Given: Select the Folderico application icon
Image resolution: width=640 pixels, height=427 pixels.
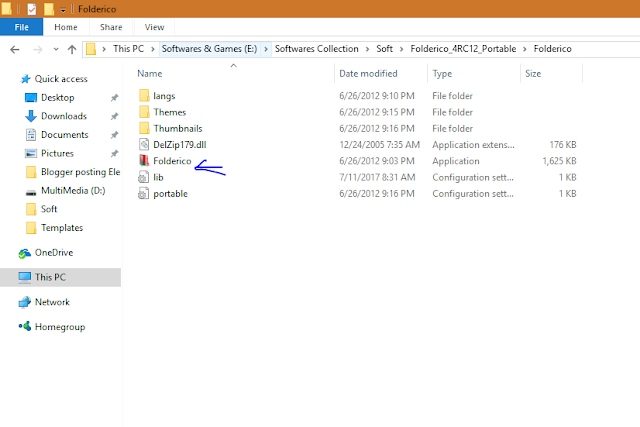Looking at the screenshot, I should pyautogui.click(x=144, y=161).
